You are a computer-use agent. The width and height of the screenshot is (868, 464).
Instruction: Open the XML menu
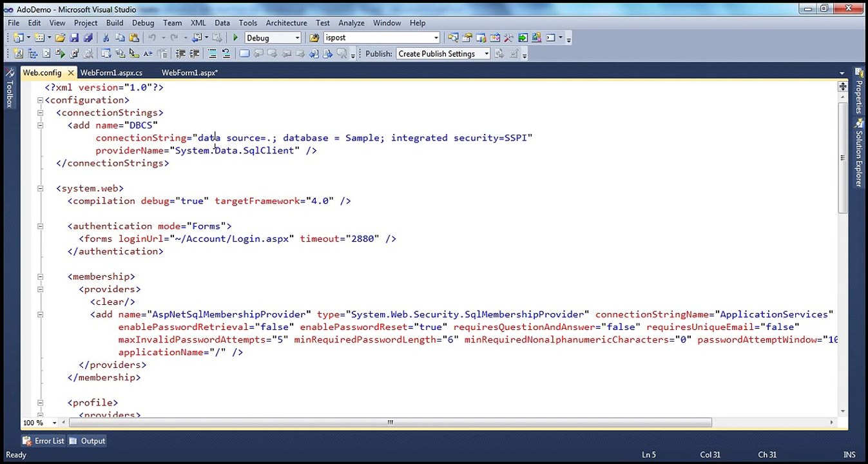click(198, 23)
